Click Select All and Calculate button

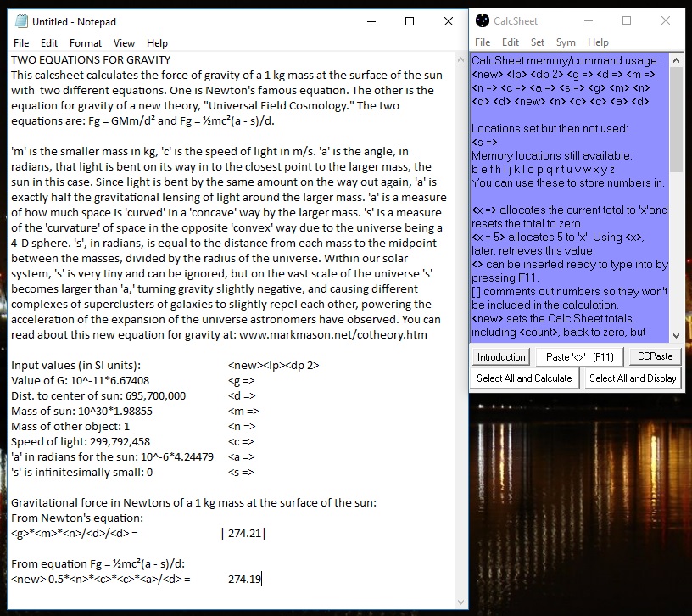coord(524,378)
